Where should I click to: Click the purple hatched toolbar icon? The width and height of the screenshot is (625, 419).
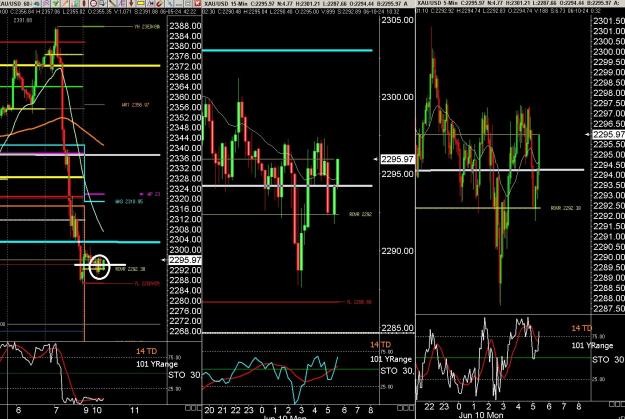[x=46, y=3]
